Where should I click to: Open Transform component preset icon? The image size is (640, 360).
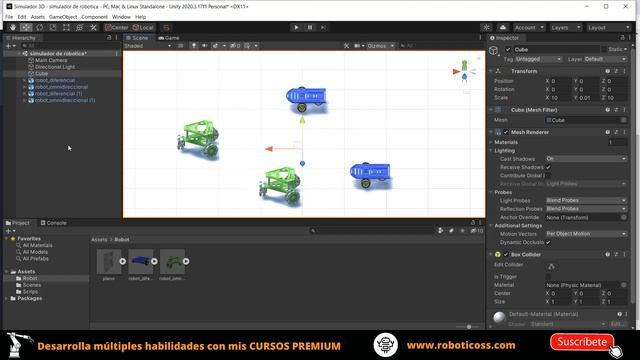pyautogui.click(x=616, y=71)
